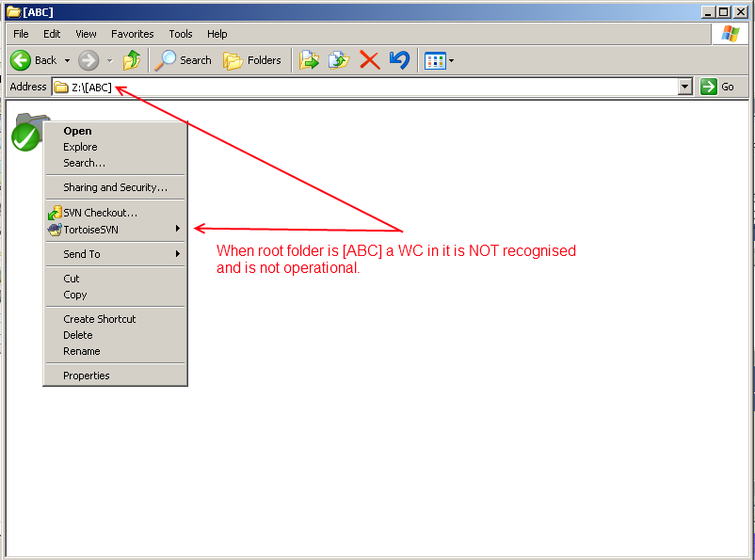The image size is (755, 560).
Task: Click the green Go button
Action: pos(717,87)
